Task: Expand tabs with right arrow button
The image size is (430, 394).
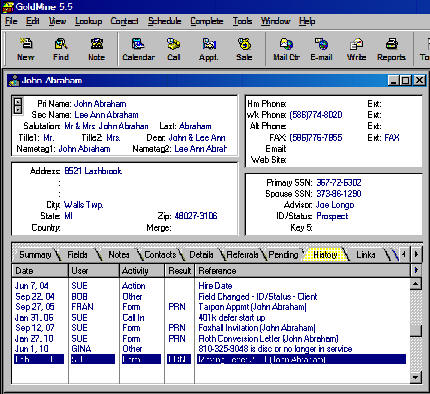Action: pyautogui.click(x=416, y=254)
